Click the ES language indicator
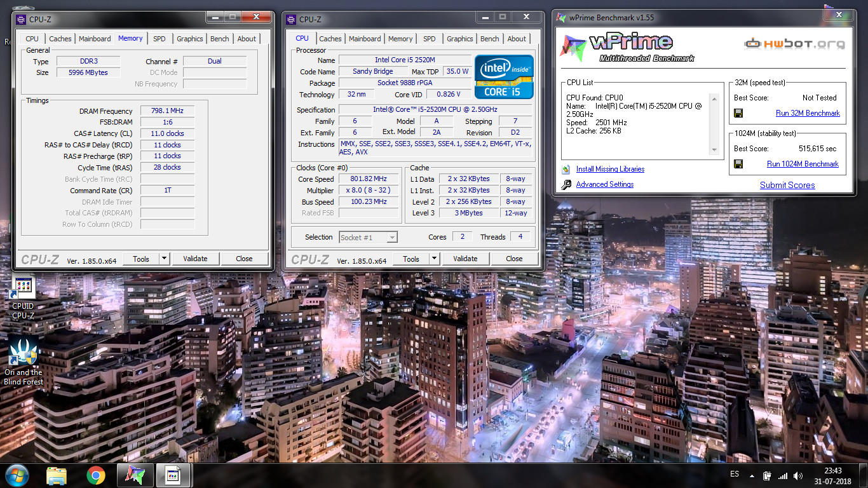Viewport: 868px width, 488px height. click(735, 475)
